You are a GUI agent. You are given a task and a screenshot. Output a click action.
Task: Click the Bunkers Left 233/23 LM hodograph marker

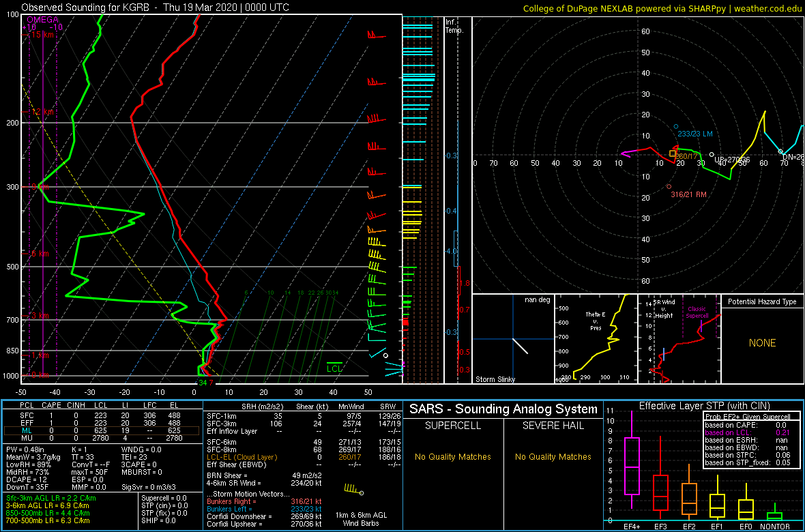point(675,126)
